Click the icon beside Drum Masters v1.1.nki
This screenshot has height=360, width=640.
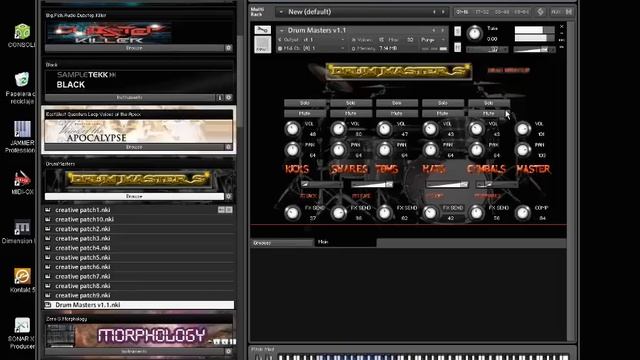coord(48,305)
